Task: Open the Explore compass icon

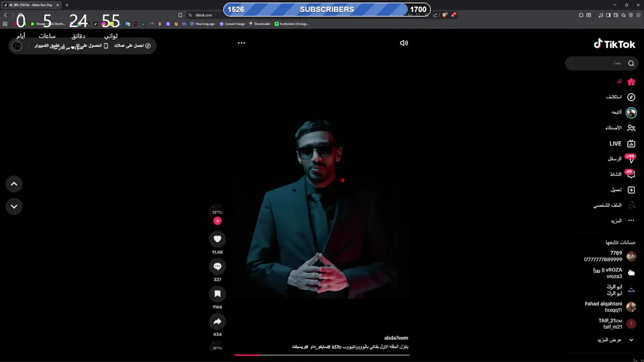Action: [631, 97]
